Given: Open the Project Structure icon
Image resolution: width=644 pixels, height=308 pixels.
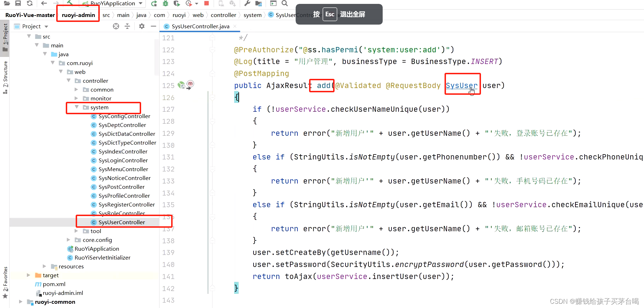Looking at the screenshot, I should [259, 3].
